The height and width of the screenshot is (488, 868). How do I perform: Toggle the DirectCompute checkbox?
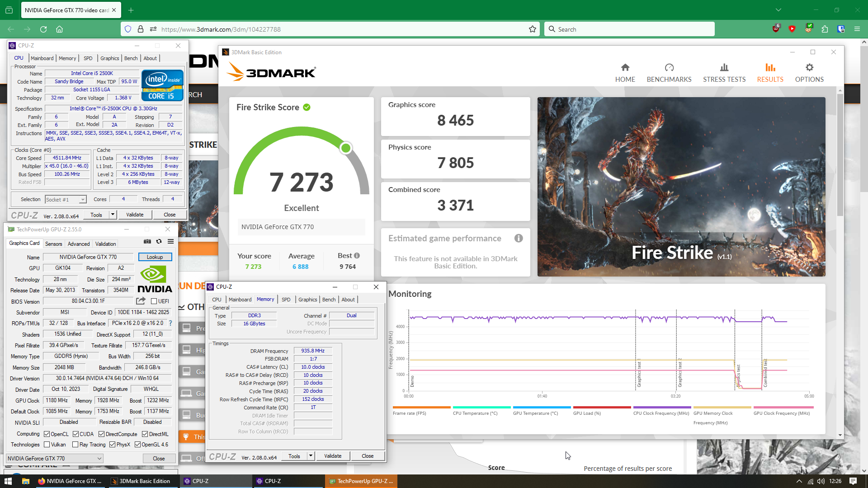pyautogui.click(x=101, y=434)
